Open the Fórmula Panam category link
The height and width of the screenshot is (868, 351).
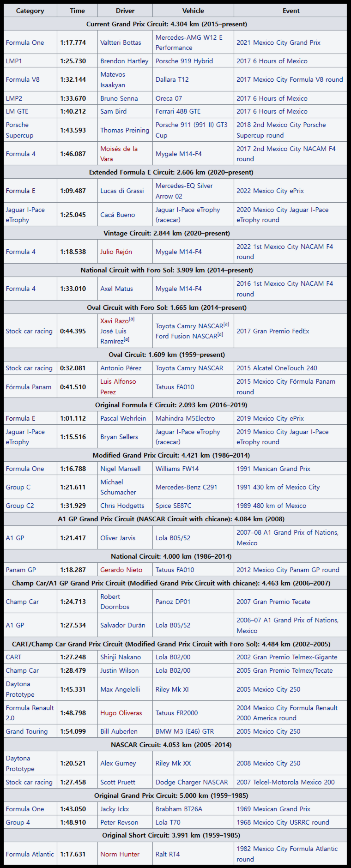point(29,387)
